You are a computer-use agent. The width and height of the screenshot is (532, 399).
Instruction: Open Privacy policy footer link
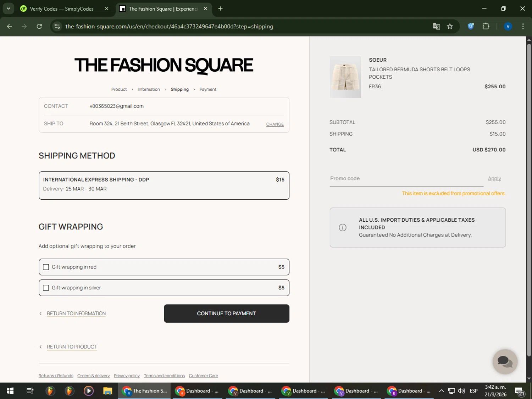click(x=127, y=376)
